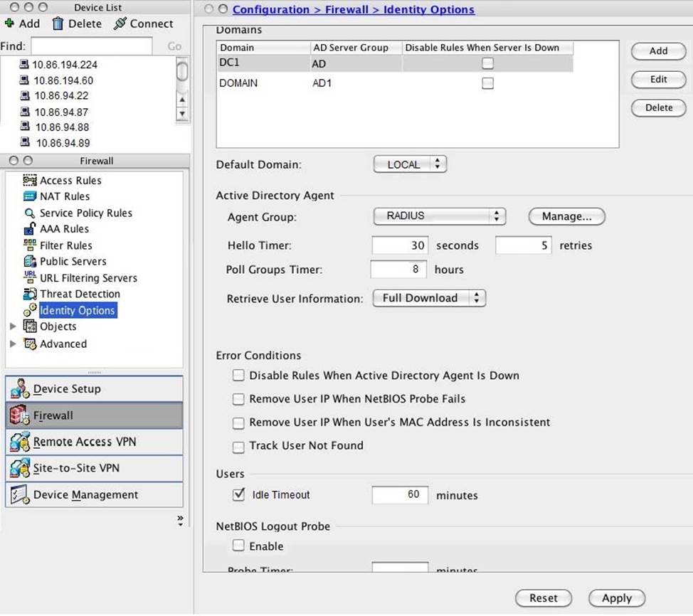The width and height of the screenshot is (693, 616).
Task: Uncheck the Idle Timeout checkbox
Action: click(x=239, y=494)
